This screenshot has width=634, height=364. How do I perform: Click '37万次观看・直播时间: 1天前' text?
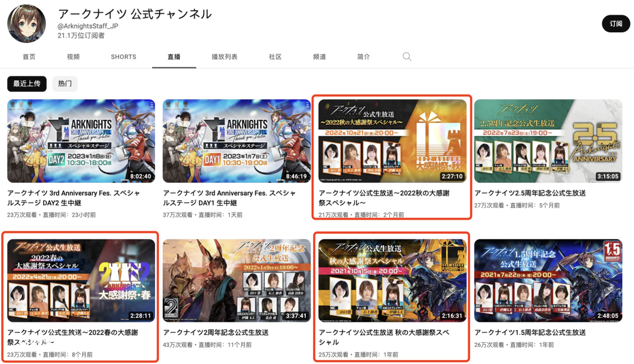click(203, 215)
